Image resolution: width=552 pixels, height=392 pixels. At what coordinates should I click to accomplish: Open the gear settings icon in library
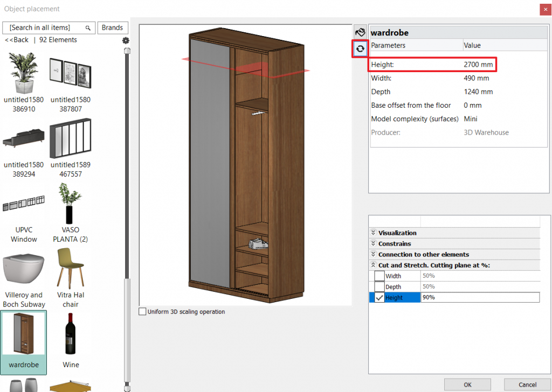coord(126,40)
